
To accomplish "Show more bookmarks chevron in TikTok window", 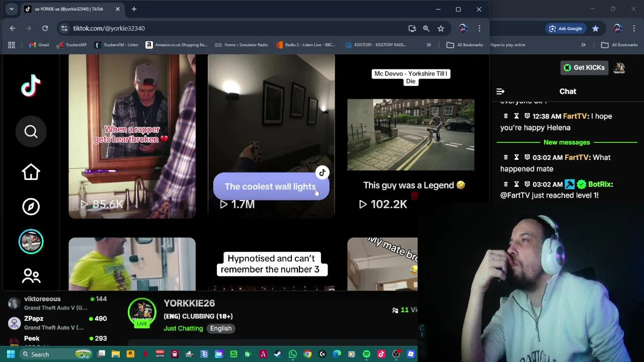I will [429, 45].
